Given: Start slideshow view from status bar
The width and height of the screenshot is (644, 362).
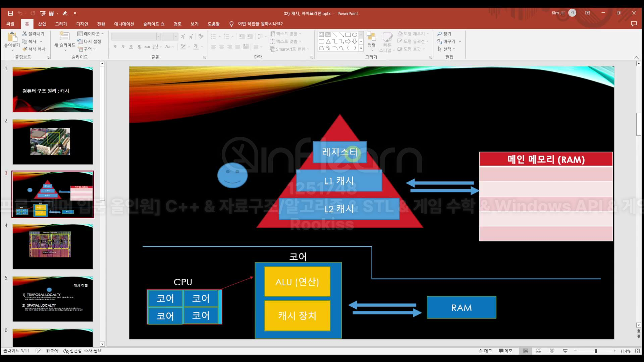Looking at the screenshot, I should point(565,351).
